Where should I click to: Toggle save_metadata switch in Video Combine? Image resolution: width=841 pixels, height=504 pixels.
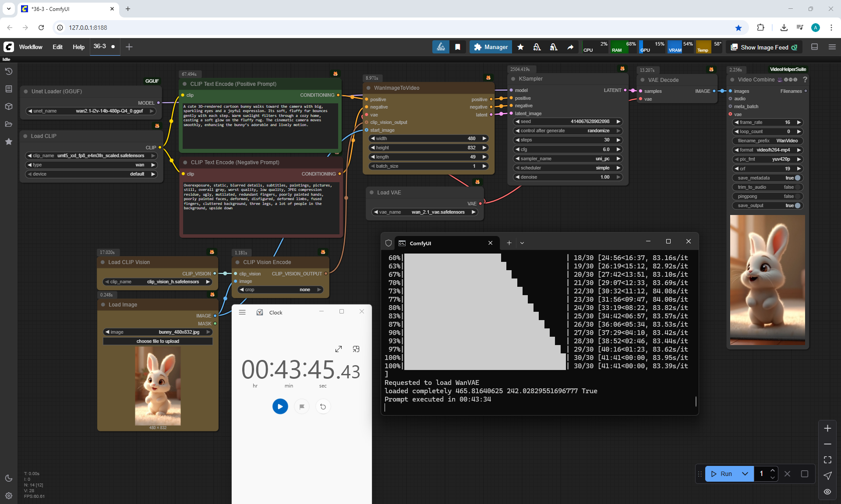click(797, 178)
